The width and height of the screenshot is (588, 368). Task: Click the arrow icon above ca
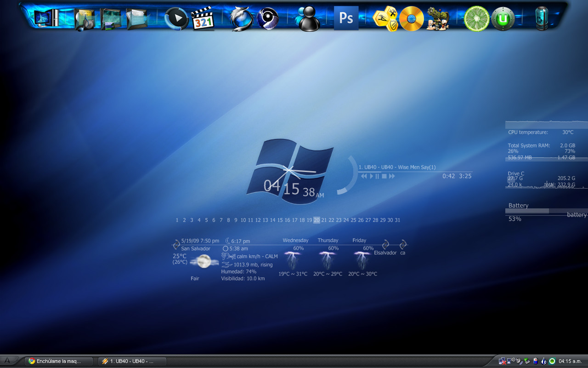[x=403, y=244]
